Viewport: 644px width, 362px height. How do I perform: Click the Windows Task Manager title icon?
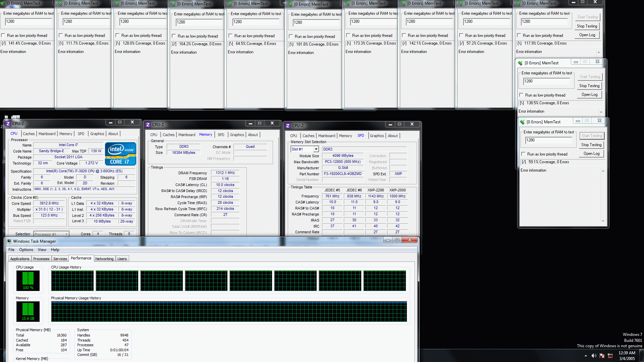[x=9, y=241]
